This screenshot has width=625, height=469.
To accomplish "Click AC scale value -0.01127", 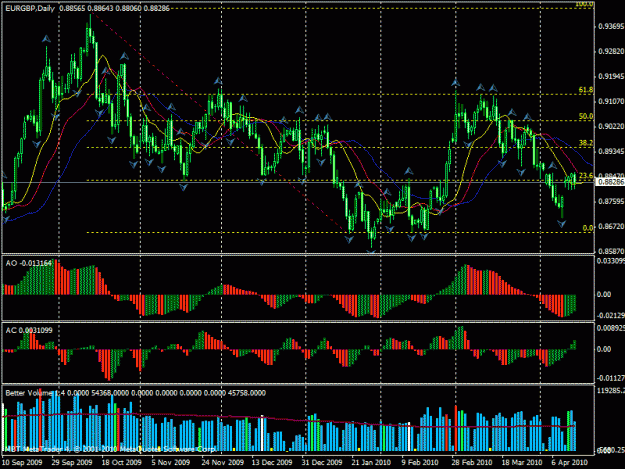I will click(x=611, y=378).
